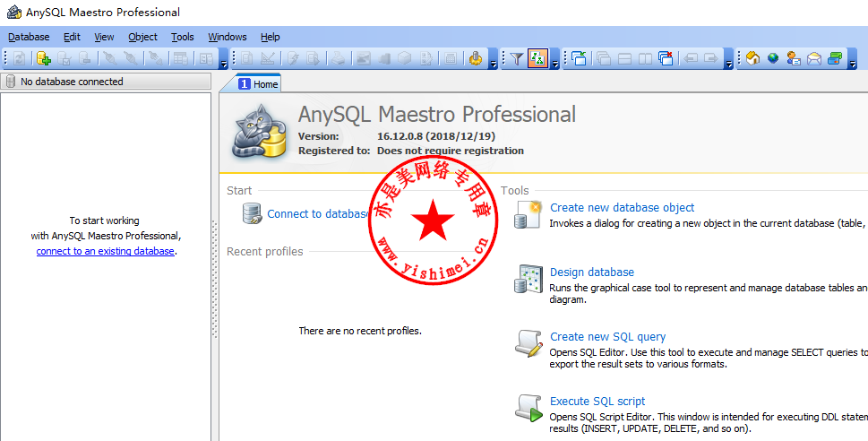Click the Reconnect plug-with-arrow icon
The width and height of the screenshot is (868, 441).
(x=157, y=58)
